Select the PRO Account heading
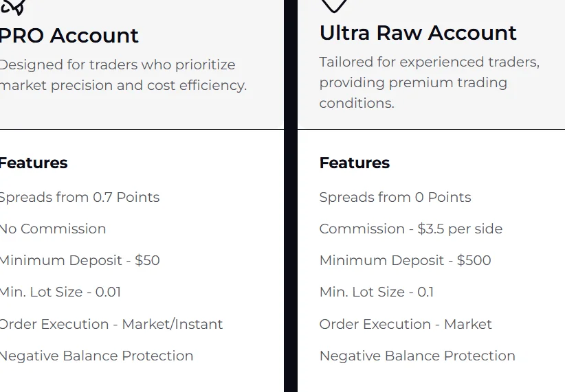 [69, 36]
